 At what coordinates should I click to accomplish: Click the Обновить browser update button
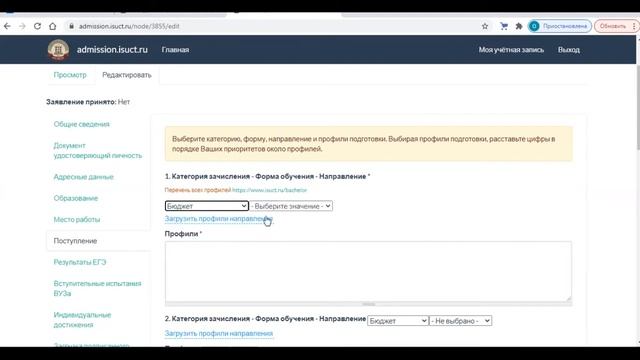coord(612,26)
